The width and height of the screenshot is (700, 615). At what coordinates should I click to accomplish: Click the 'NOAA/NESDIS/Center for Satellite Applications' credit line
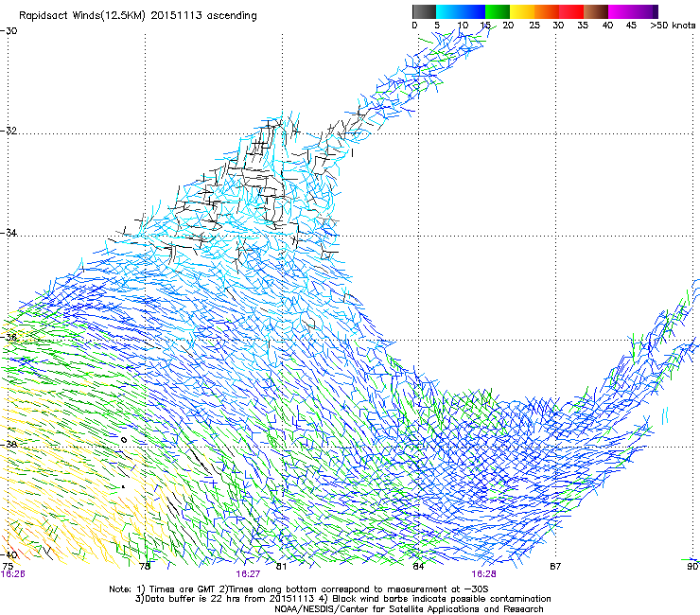tap(409, 609)
